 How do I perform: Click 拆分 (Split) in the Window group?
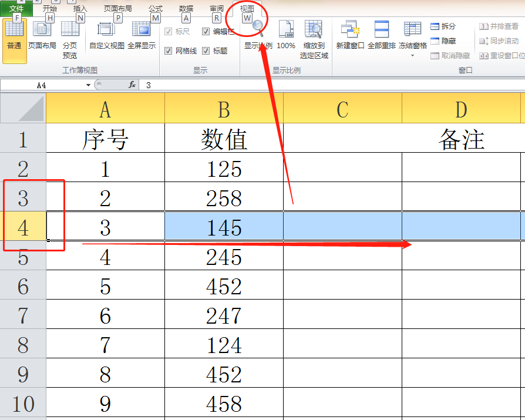click(x=447, y=26)
